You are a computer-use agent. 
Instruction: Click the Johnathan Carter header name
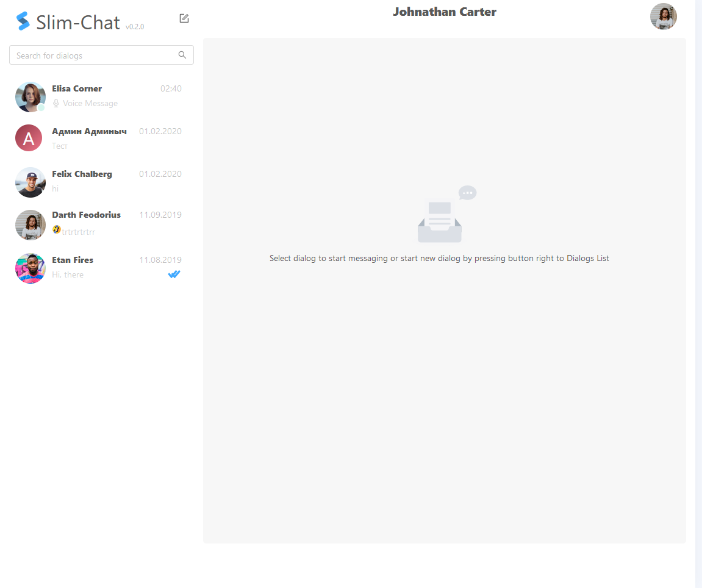pos(444,12)
